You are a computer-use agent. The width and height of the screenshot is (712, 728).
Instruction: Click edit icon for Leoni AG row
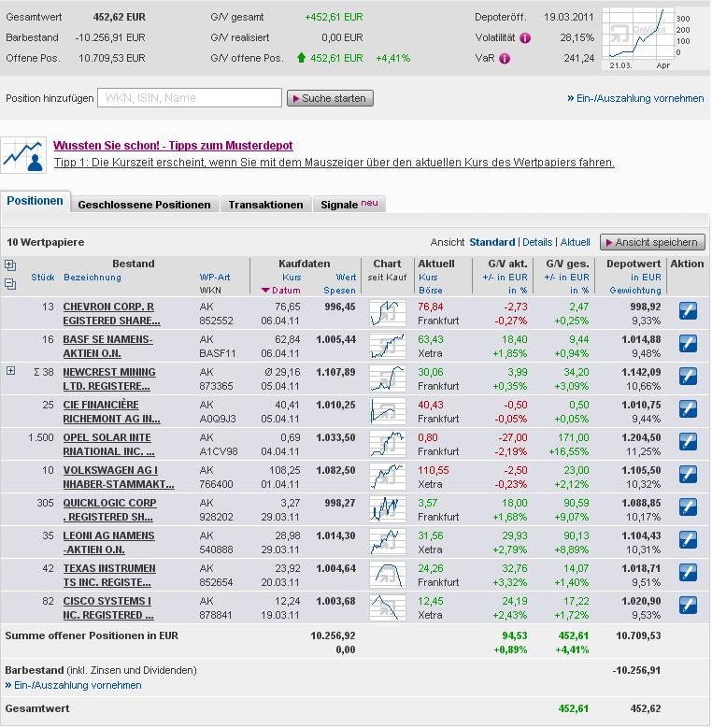[688, 540]
